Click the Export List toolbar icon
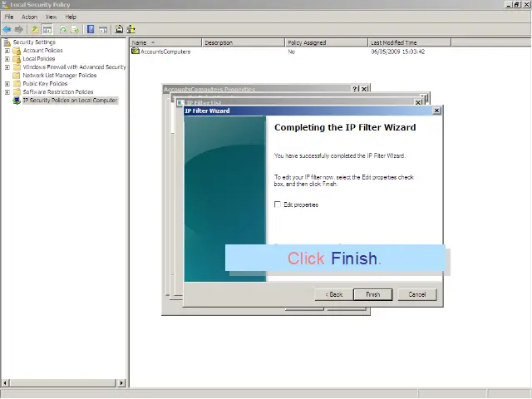 pyautogui.click(x=75, y=29)
